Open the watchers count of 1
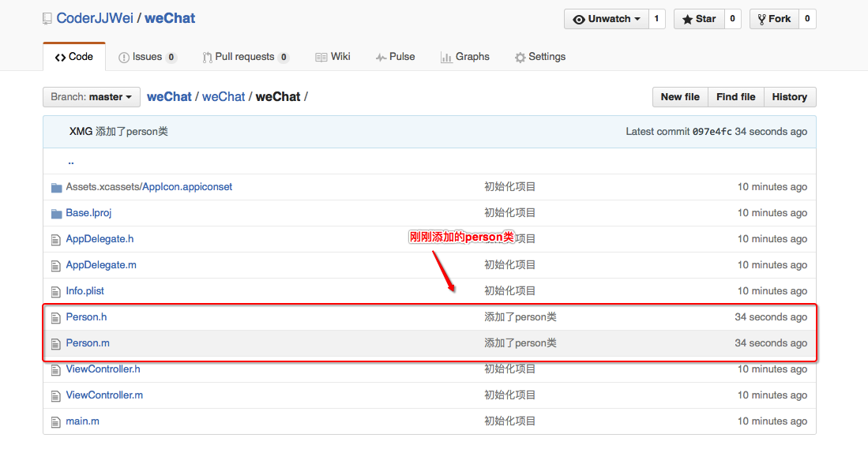 tap(656, 19)
